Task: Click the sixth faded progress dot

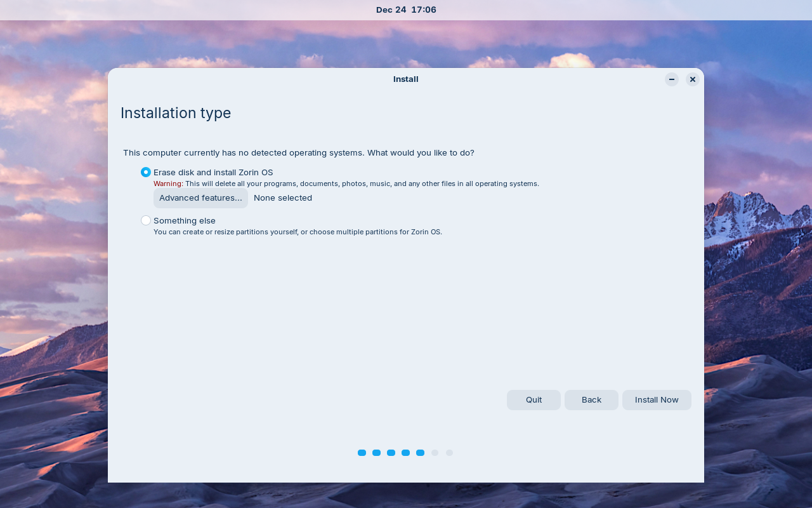Action: point(435,453)
